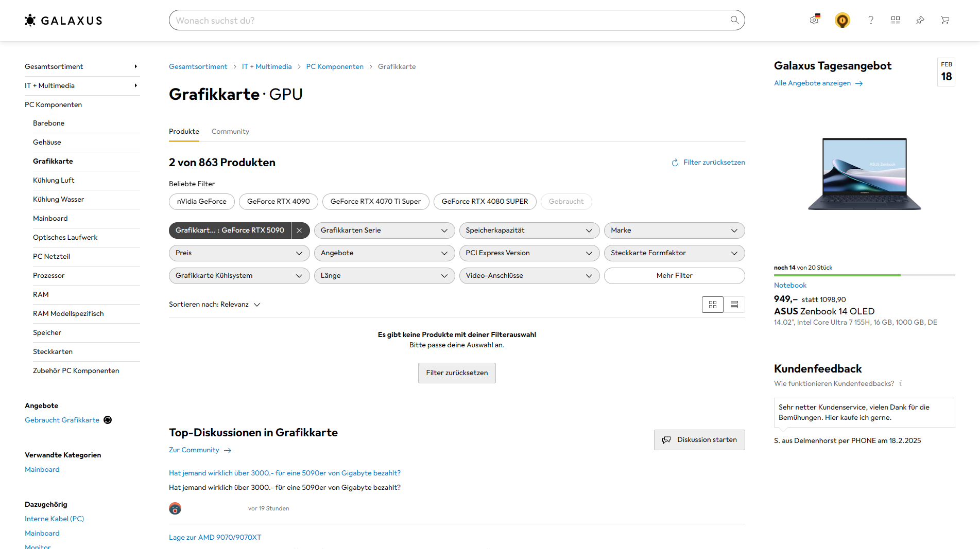Remove the GeForce RTX 5090 filter
Viewport: 980px width, 549px height.
[299, 231]
